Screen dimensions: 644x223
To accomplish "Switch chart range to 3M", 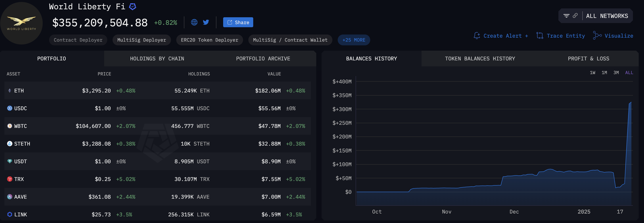I will tap(616, 73).
